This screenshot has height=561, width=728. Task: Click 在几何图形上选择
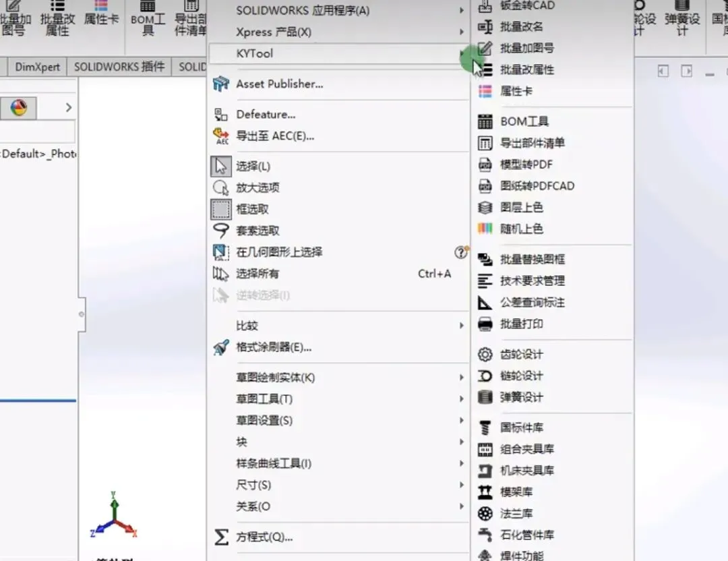coord(280,252)
